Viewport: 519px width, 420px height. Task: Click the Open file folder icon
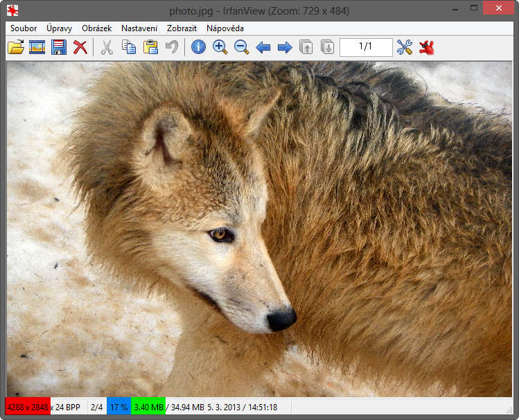15,47
